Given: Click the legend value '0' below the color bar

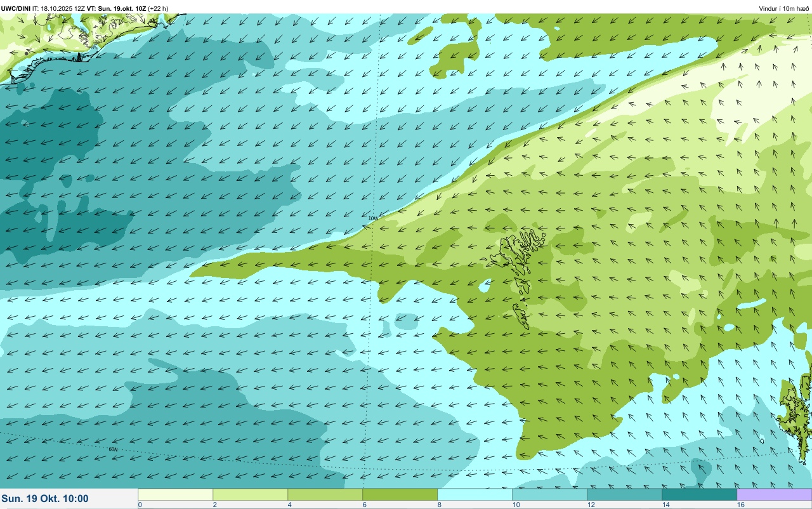Looking at the screenshot, I should click(140, 505).
